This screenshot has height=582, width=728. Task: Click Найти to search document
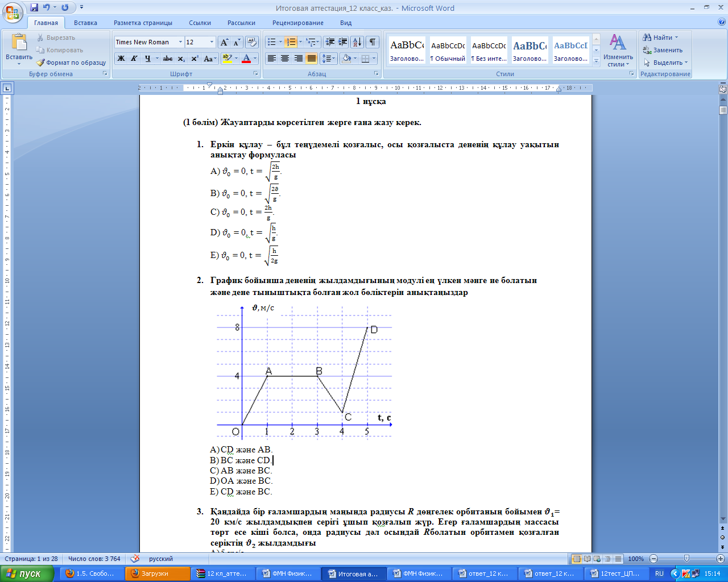click(660, 38)
